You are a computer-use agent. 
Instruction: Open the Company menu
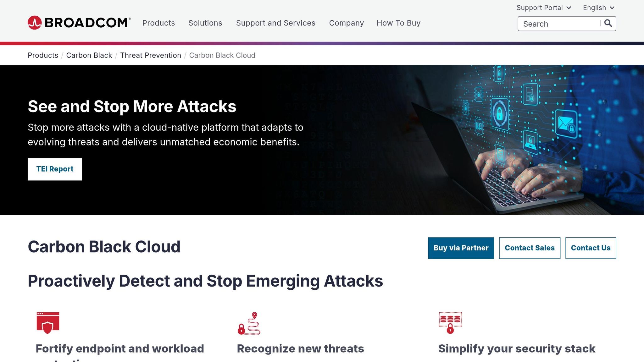(x=346, y=23)
